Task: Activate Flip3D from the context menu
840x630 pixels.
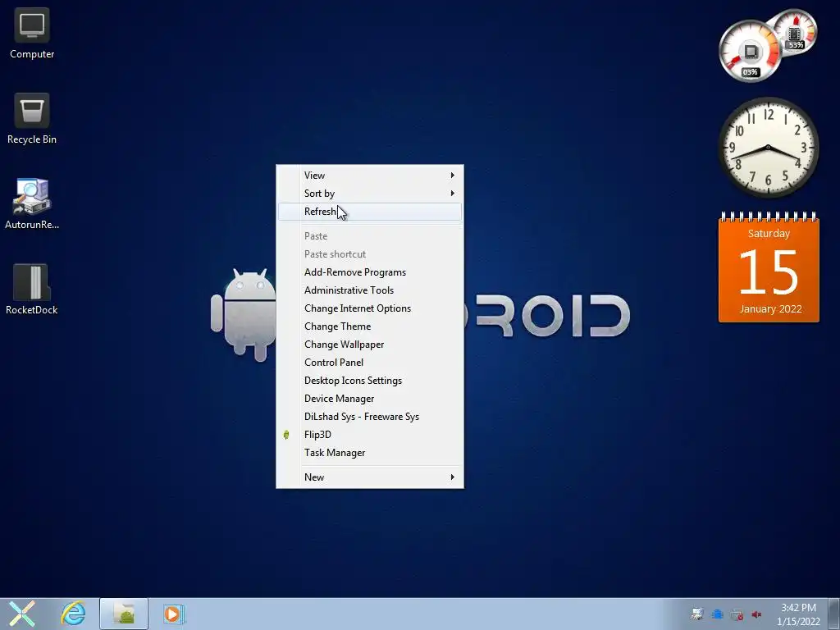Action: 370,435
